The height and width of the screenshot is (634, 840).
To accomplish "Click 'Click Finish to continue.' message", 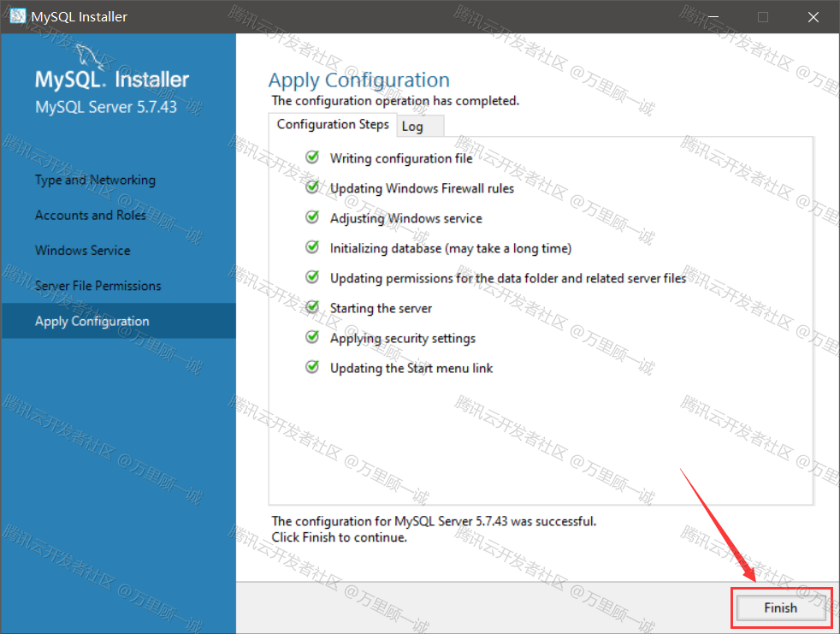I will 339,537.
